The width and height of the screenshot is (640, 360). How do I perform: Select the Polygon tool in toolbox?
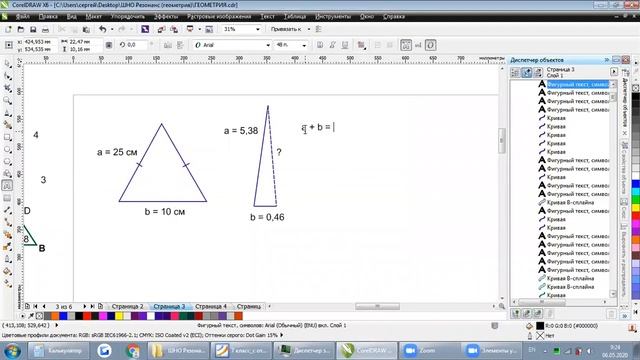click(7, 162)
